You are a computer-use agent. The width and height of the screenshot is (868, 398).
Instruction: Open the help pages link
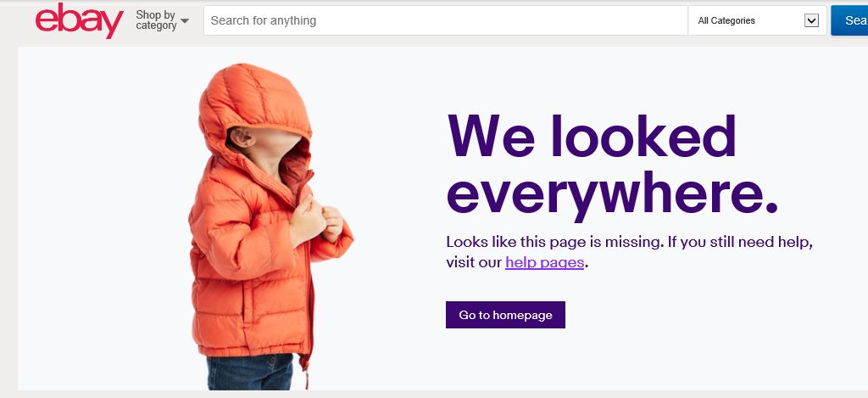[544, 262]
